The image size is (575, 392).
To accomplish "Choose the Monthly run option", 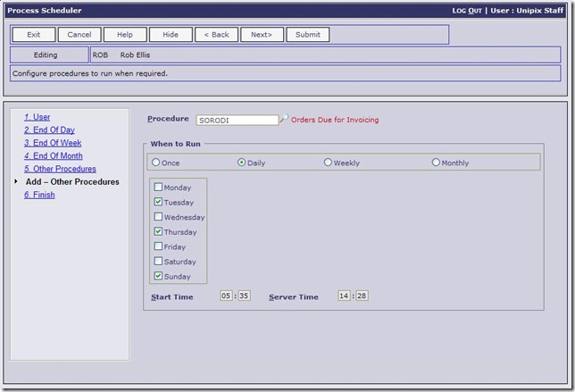I will [x=436, y=163].
